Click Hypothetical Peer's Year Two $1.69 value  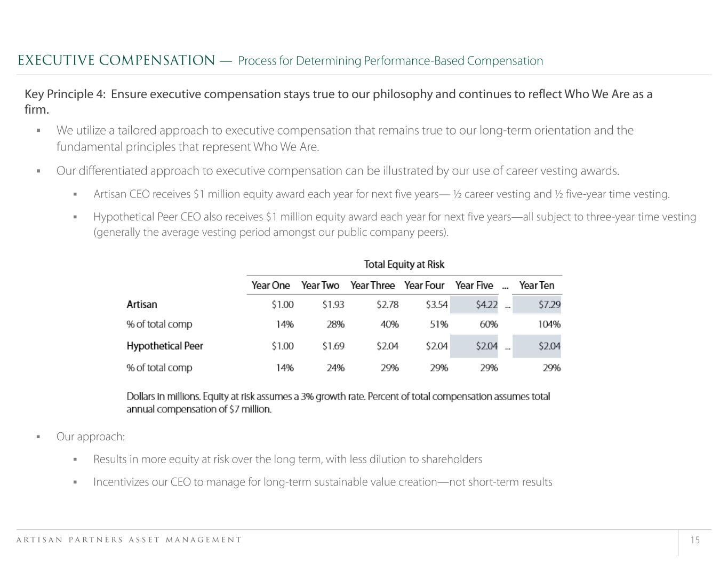pyautogui.click(x=333, y=346)
